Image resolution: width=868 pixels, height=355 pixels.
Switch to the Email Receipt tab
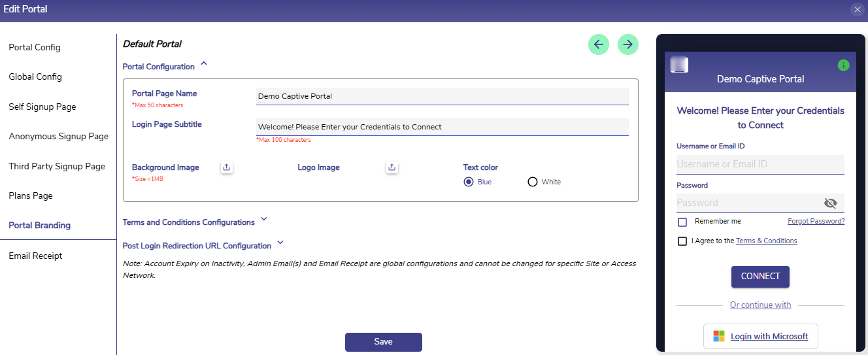(x=35, y=256)
